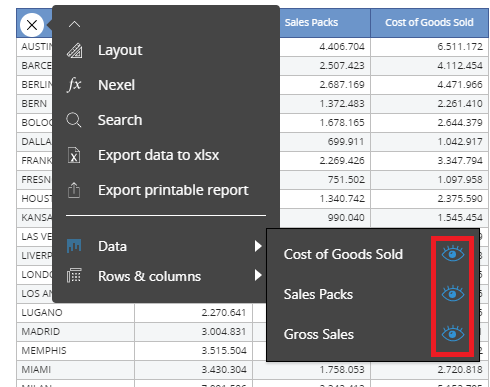The image size is (490, 387).
Task: Click cell value 1.042.917
Action: [x=460, y=142]
